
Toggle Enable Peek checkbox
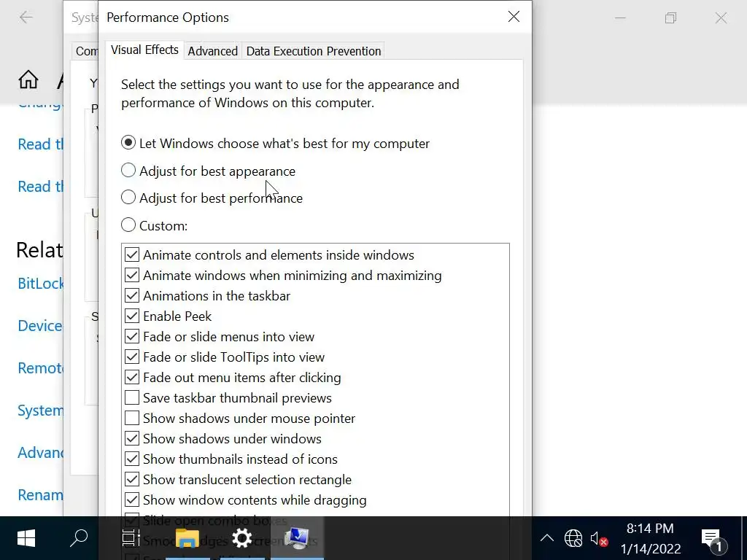point(168,316)
